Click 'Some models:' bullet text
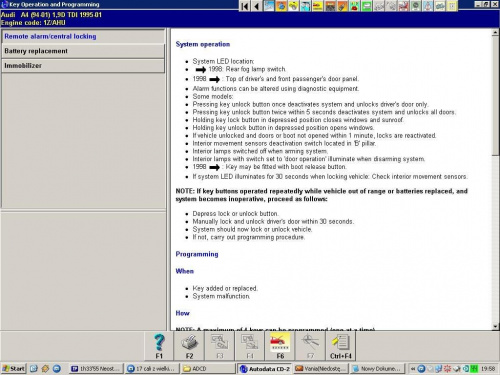Viewport: 500px width, 375px height. click(213, 96)
